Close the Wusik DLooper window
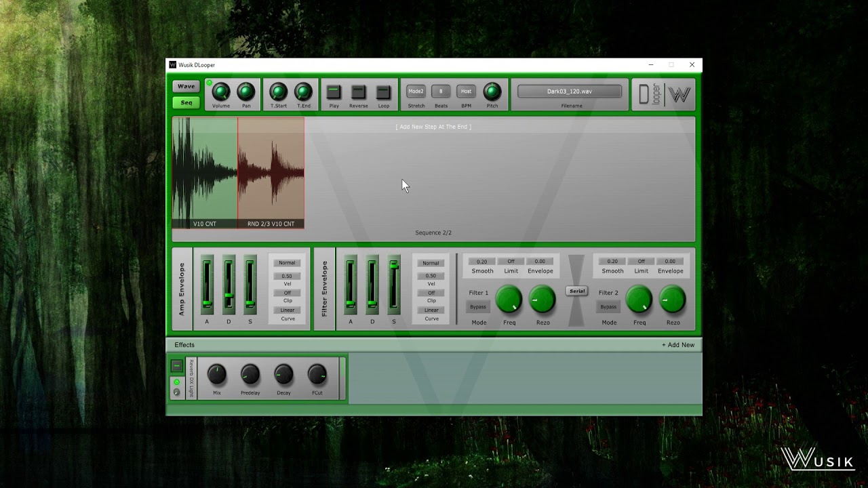This screenshot has width=868, height=488. pyautogui.click(x=692, y=65)
